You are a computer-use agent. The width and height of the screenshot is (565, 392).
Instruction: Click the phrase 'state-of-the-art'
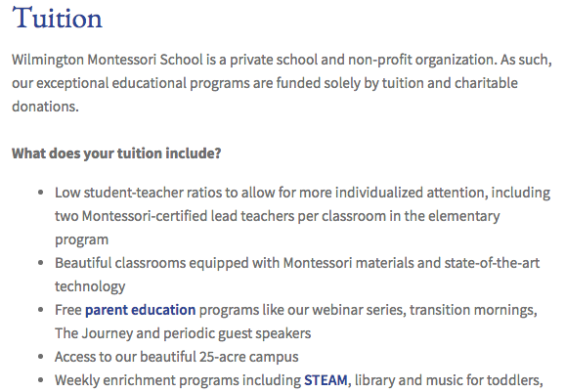492,263
